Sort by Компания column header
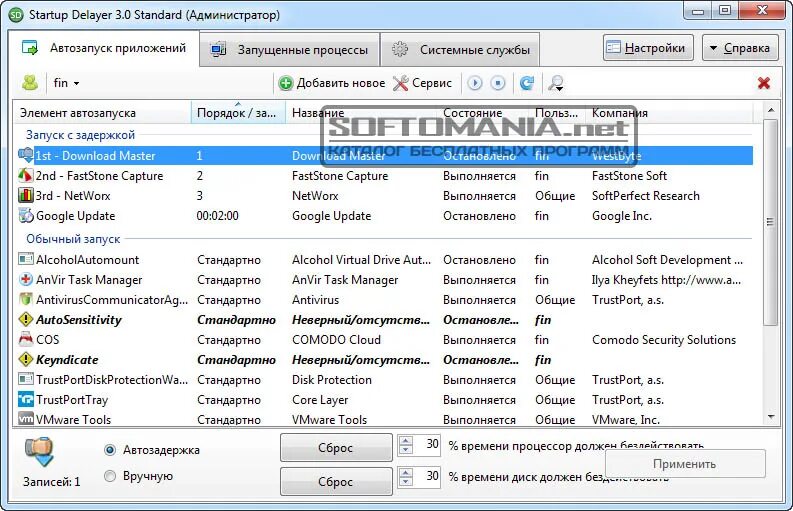This screenshot has width=793, height=511. point(669,113)
